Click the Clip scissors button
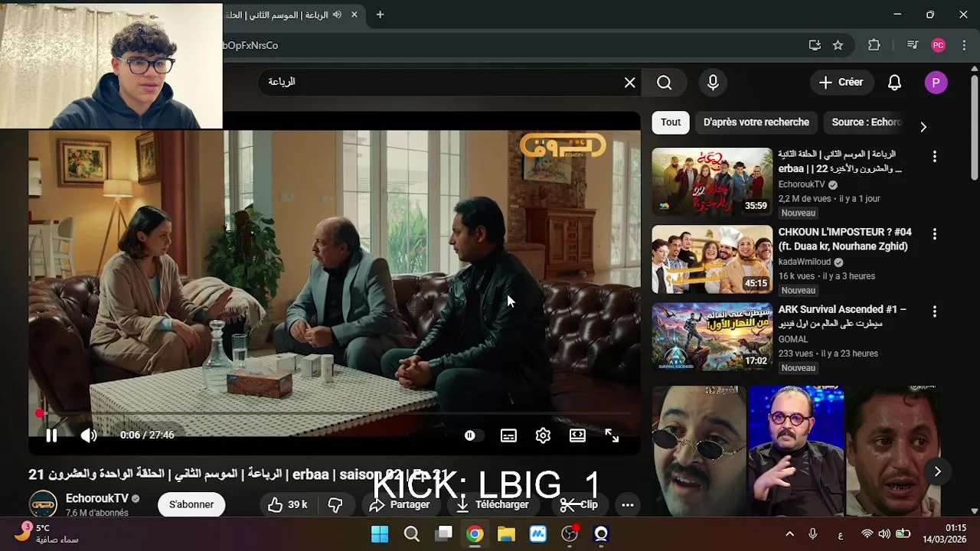The width and height of the screenshot is (980, 551). (x=579, y=504)
